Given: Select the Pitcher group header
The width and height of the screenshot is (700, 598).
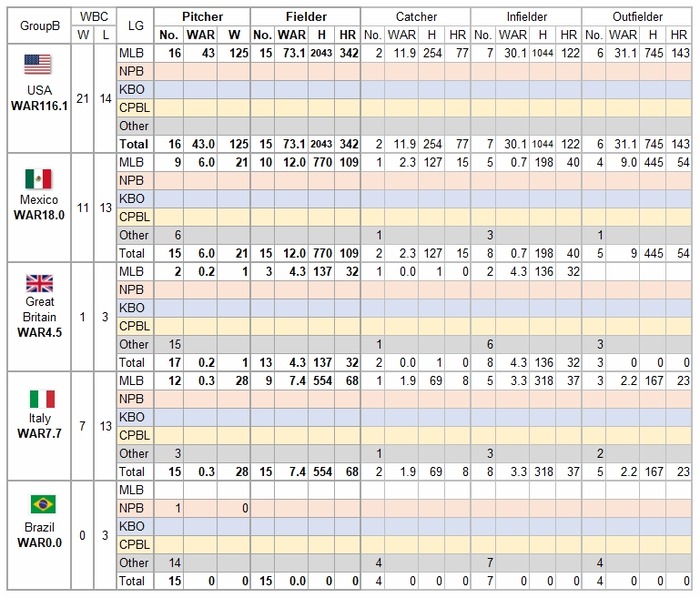Looking at the screenshot, I should click(202, 17).
